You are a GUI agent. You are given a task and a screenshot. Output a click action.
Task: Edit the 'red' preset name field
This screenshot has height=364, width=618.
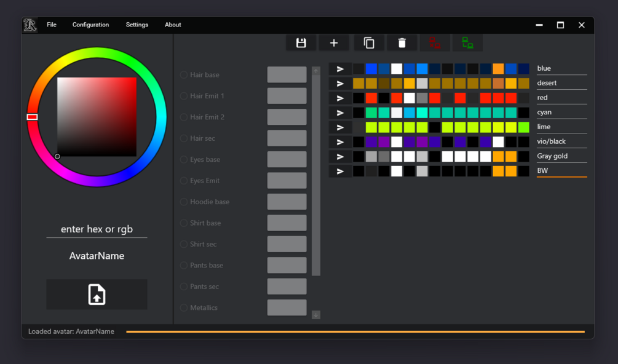pos(561,98)
